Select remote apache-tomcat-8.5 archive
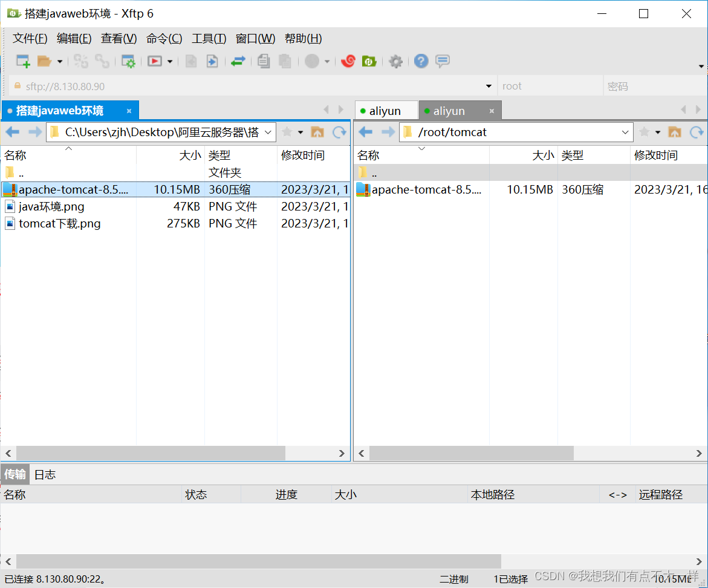Image resolution: width=708 pixels, height=588 pixels. pos(531,190)
